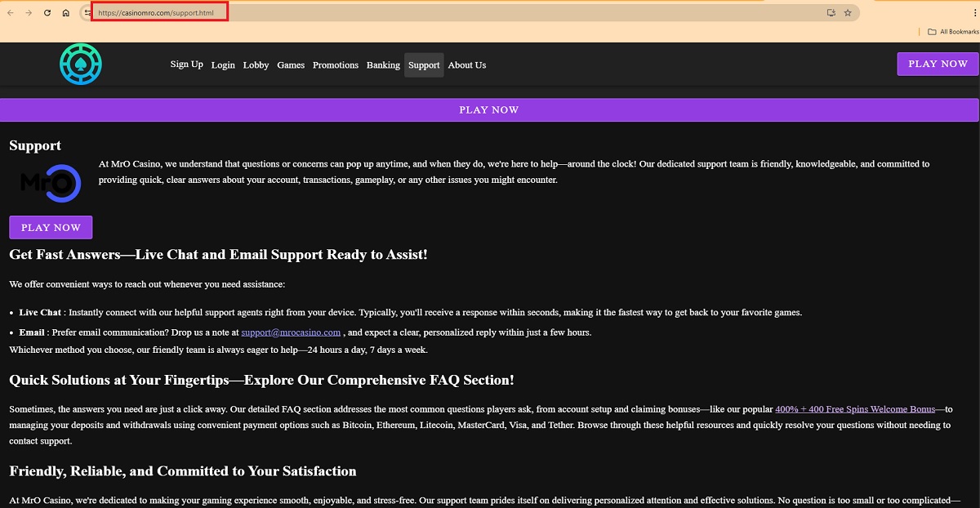The width and height of the screenshot is (980, 508).
Task: Click the browser back arrow
Action: (11, 13)
